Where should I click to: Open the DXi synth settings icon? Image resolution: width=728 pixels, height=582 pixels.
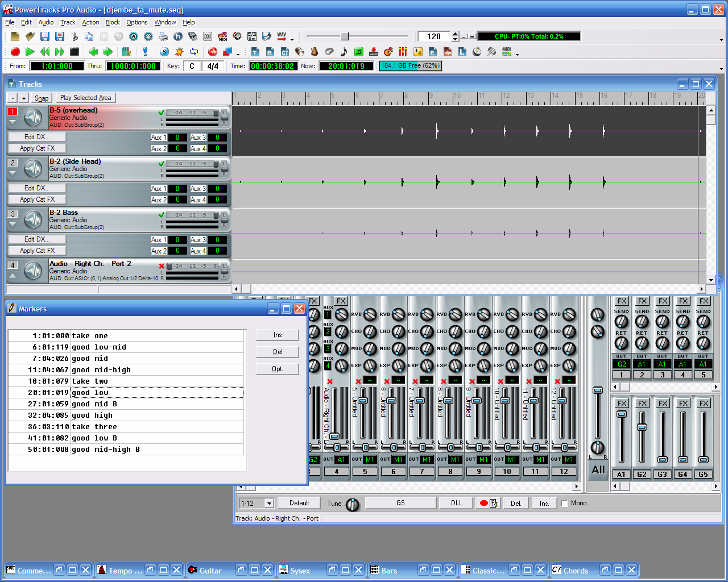[x=208, y=36]
